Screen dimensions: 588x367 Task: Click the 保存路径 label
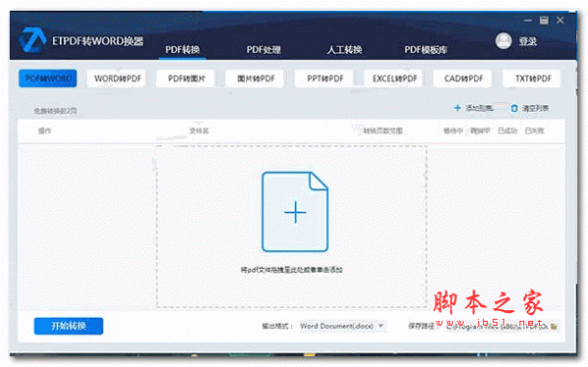pyautogui.click(x=422, y=326)
